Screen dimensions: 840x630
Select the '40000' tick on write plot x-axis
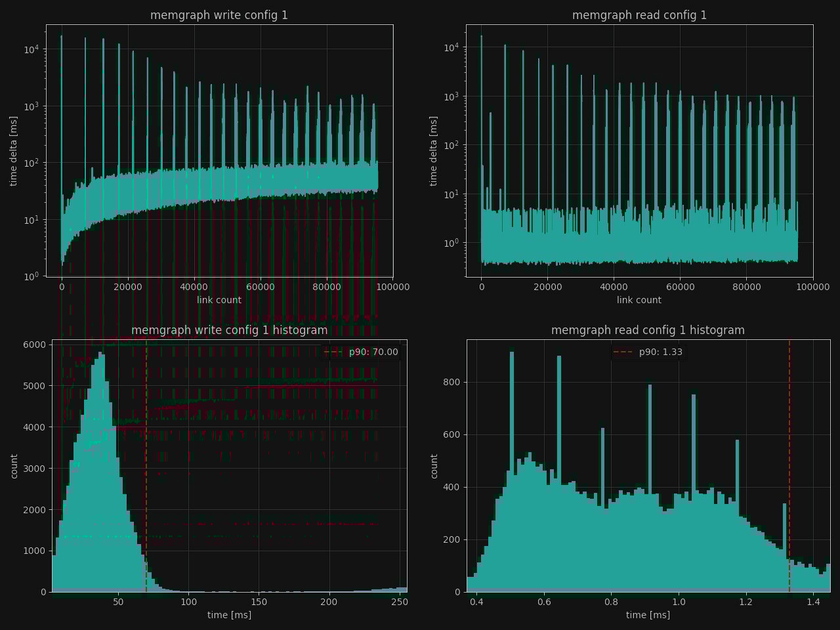coord(194,287)
